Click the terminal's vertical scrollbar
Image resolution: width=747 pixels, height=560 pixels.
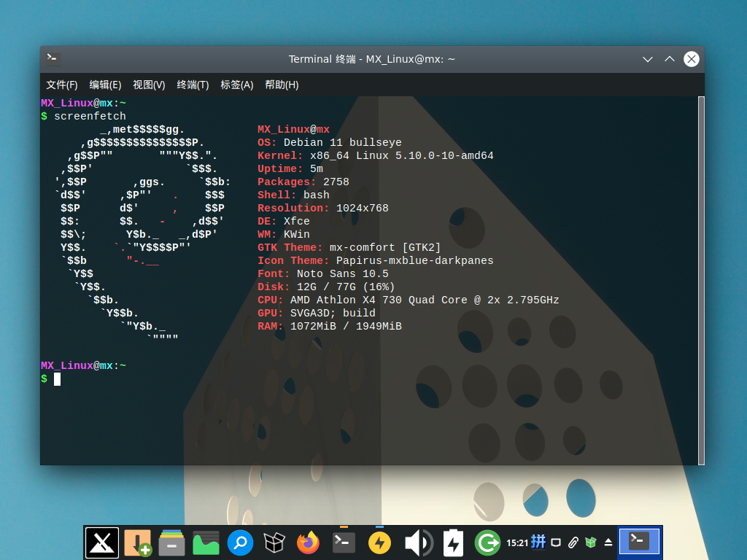(701, 280)
